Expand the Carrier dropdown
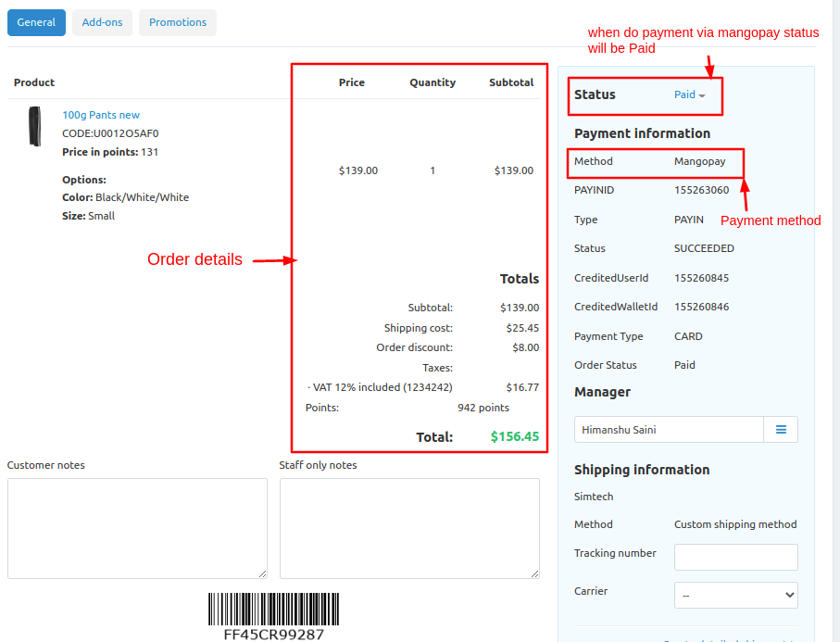The height and width of the screenshot is (642, 840). 735,595
